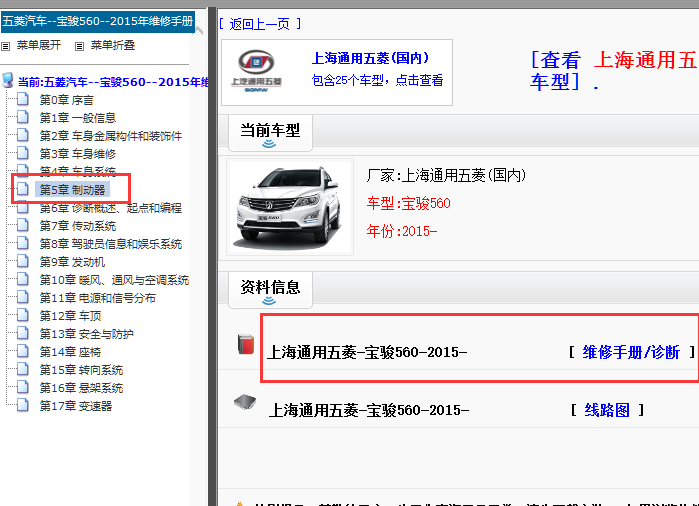699x506 pixels.
Task: Click the 宝骏560 car thumbnail image
Action: point(290,207)
